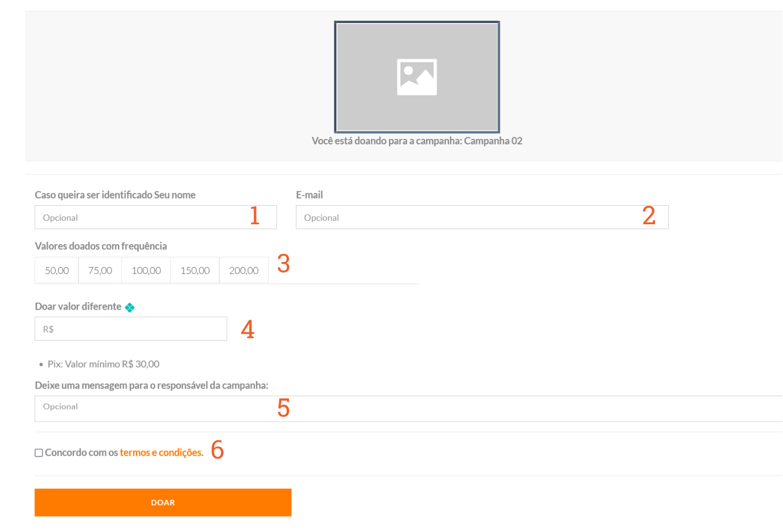783x532 pixels.
Task: Select the 150,00 donation value
Action: (195, 271)
